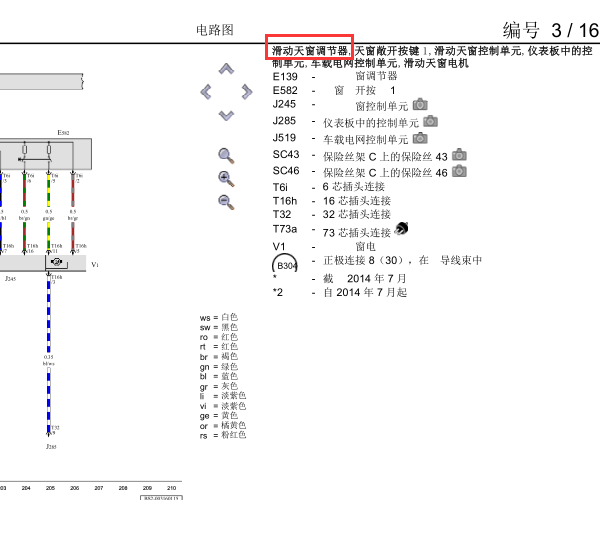Click the '*2' footnote entry
Viewport: 603px width, 543px height.
click(278, 292)
